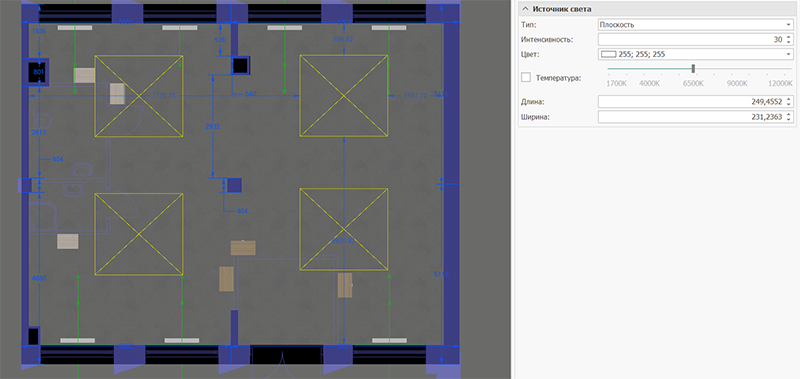
Task: Collapse the Источник света panel chevron
Action: (526, 9)
